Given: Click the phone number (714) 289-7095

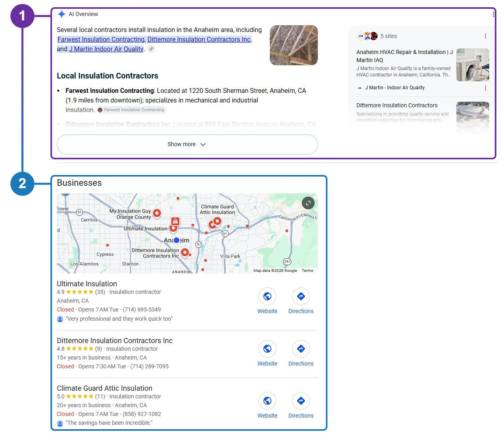Looking at the screenshot, I should (149, 366).
